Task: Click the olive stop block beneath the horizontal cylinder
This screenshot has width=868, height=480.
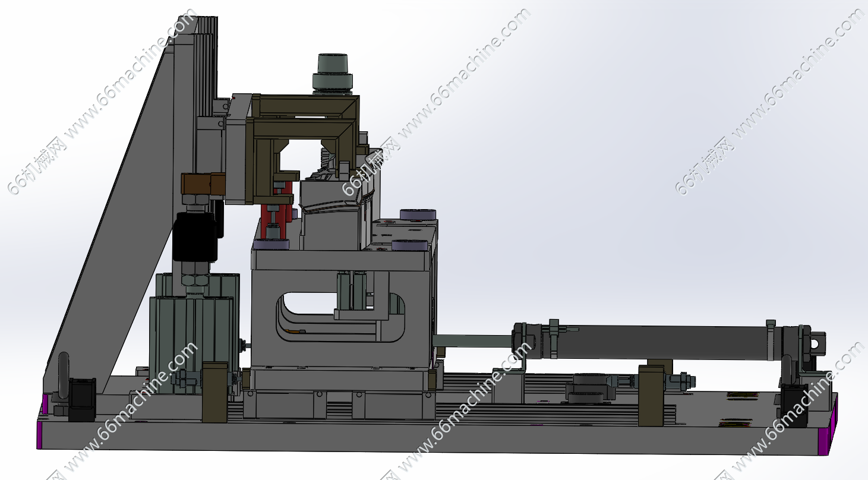Action: pyautogui.click(x=651, y=395)
